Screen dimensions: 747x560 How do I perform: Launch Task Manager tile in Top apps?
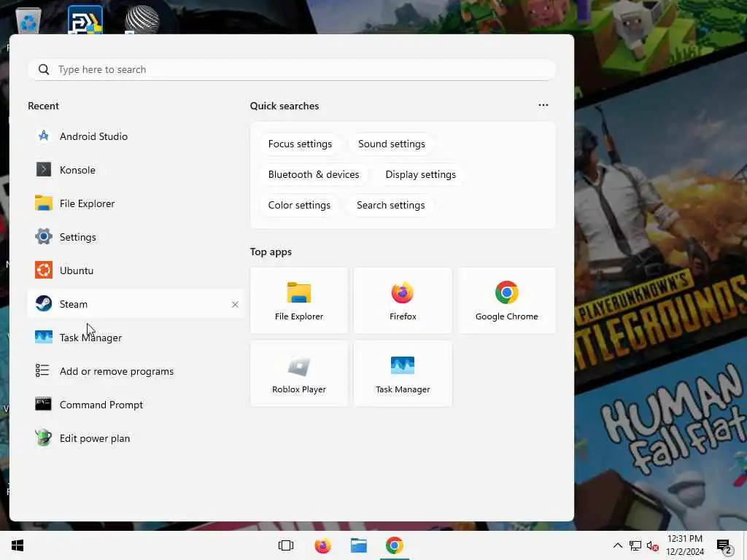point(403,373)
